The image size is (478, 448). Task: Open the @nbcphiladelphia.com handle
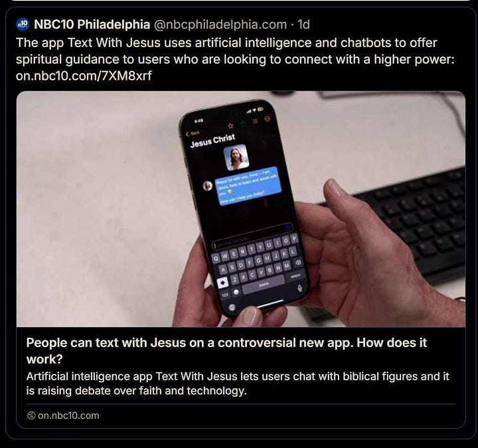(220, 25)
